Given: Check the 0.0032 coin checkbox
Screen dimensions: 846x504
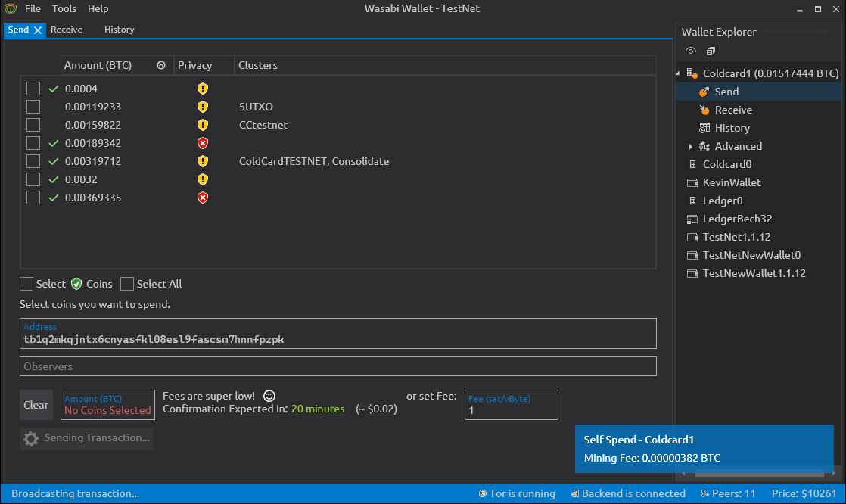Looking at the screenshot, I should click(x=33, y=179).
